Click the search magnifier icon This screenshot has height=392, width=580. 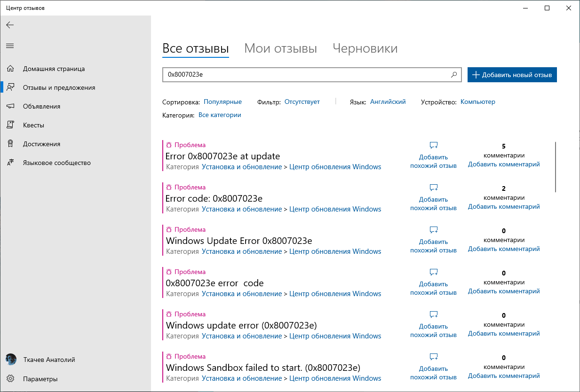coord(453,74)
